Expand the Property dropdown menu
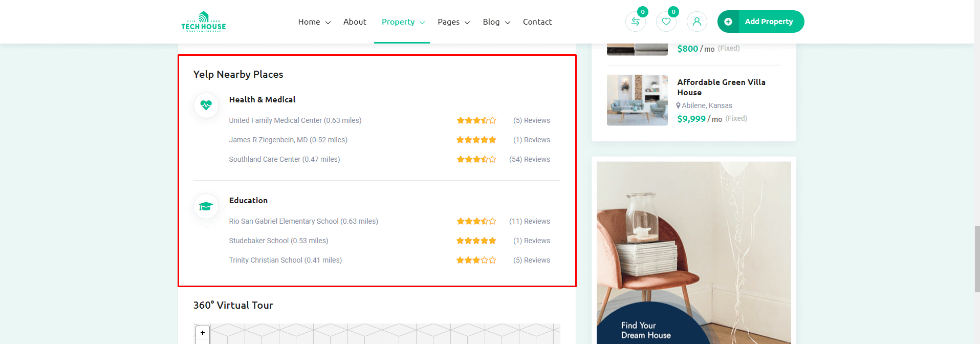 pos(403,22)
